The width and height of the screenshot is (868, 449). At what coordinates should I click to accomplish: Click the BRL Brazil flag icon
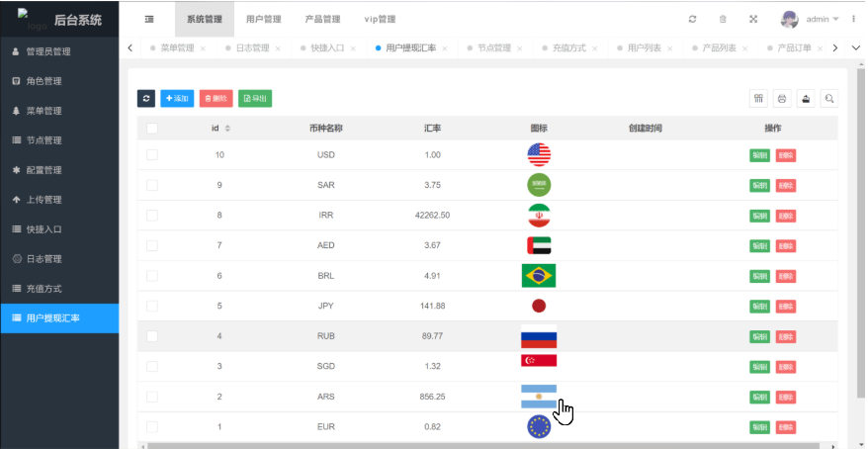tap(539, 276)
